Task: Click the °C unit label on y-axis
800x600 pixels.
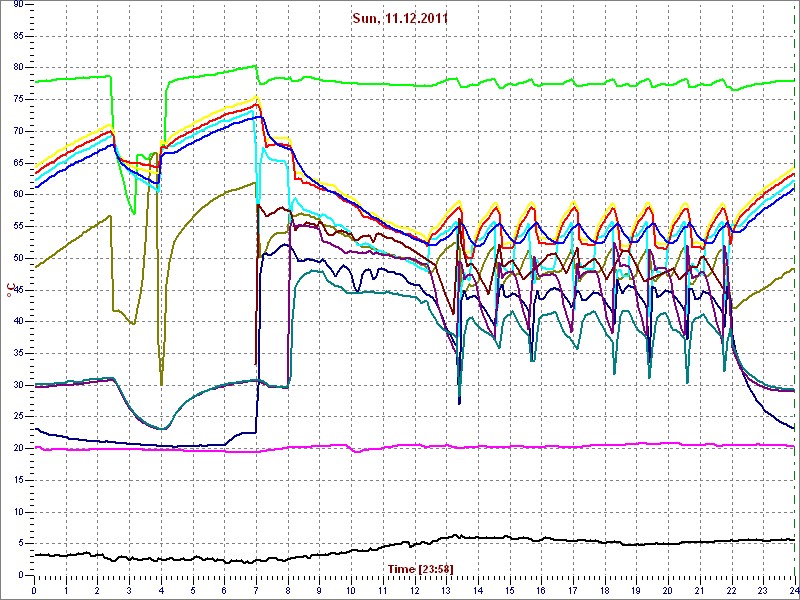Action: point(10,291)
